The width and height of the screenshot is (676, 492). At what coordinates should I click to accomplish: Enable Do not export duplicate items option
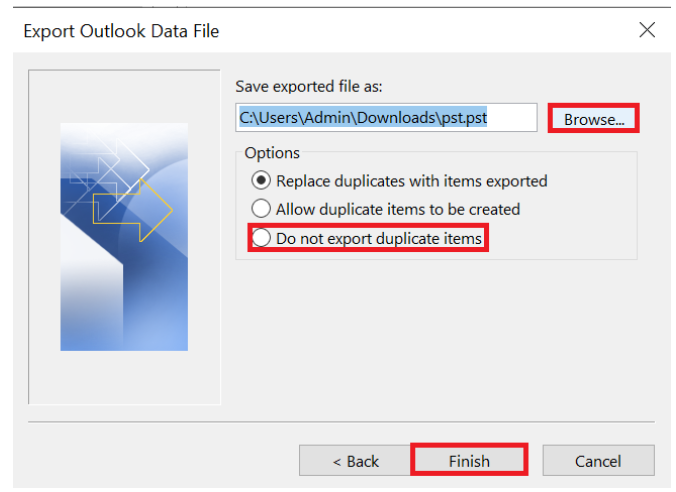tap(261, 238)
